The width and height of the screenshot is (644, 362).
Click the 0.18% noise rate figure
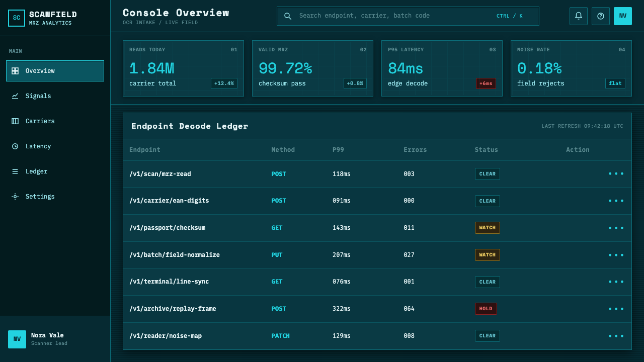[539, 68]
